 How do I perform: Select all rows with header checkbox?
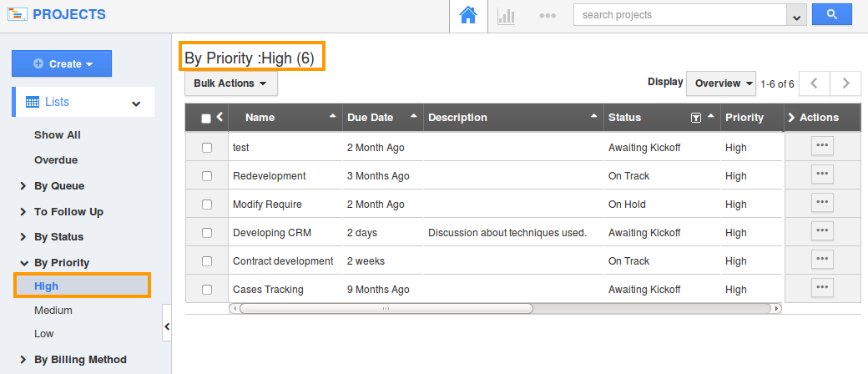(206, 119)
